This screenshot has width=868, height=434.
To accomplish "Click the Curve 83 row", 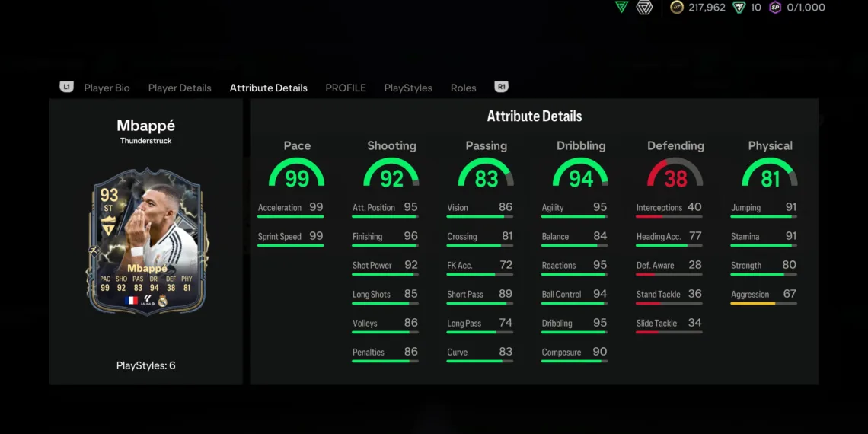I will pyautogui.click(x=480, y=354).
